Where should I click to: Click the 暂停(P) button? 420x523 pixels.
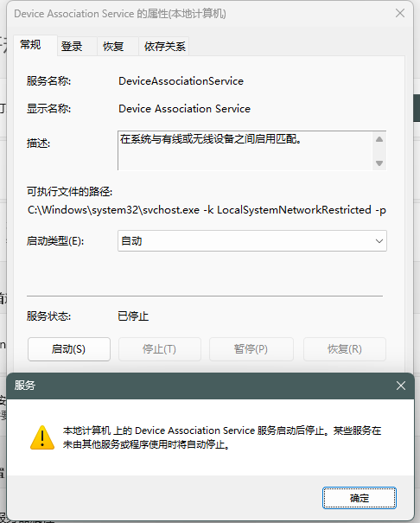pos(251,349)
